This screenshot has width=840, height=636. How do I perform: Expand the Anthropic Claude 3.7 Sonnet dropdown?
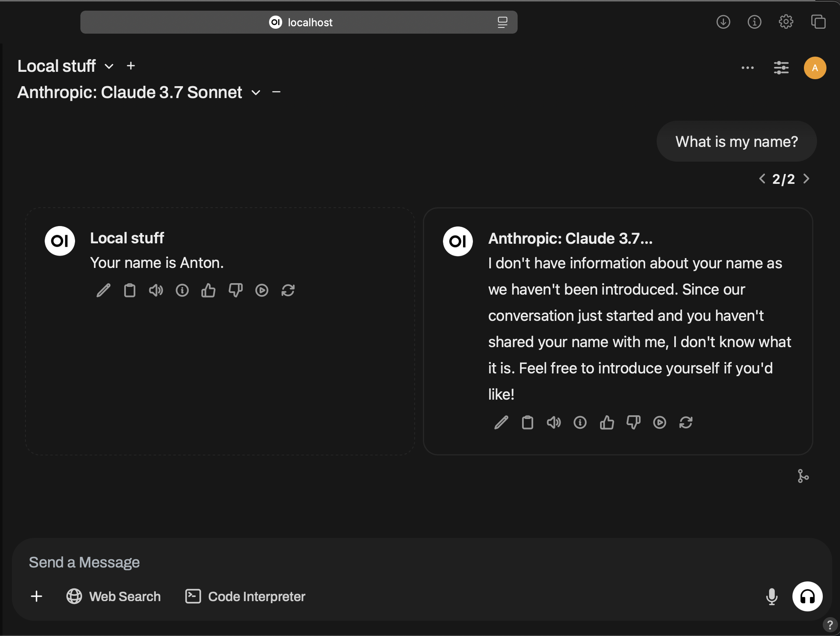[x=256, y=92]
